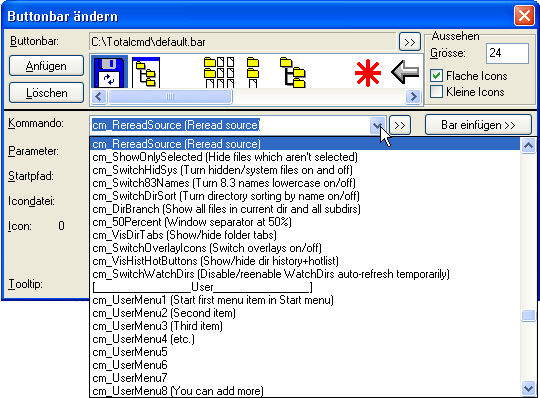540x398 pixels.
Task: Collapse the Kommando combo box dropdown arrow
Action: [x=378, y=125]
